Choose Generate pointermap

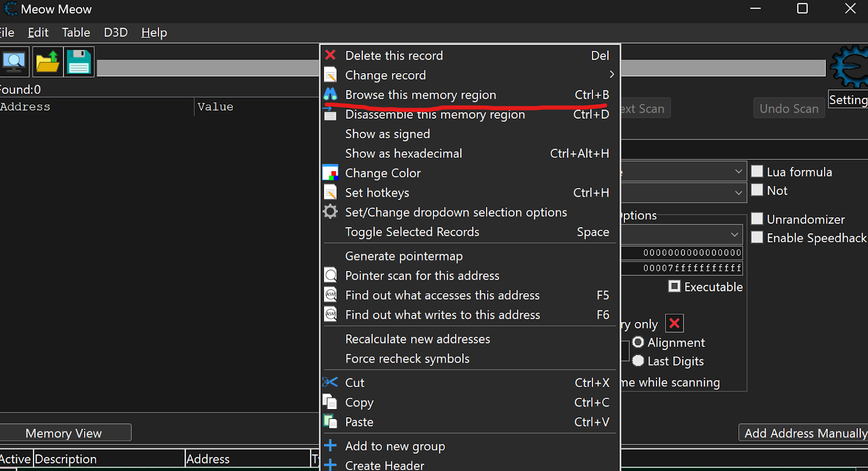pos(470,256)
